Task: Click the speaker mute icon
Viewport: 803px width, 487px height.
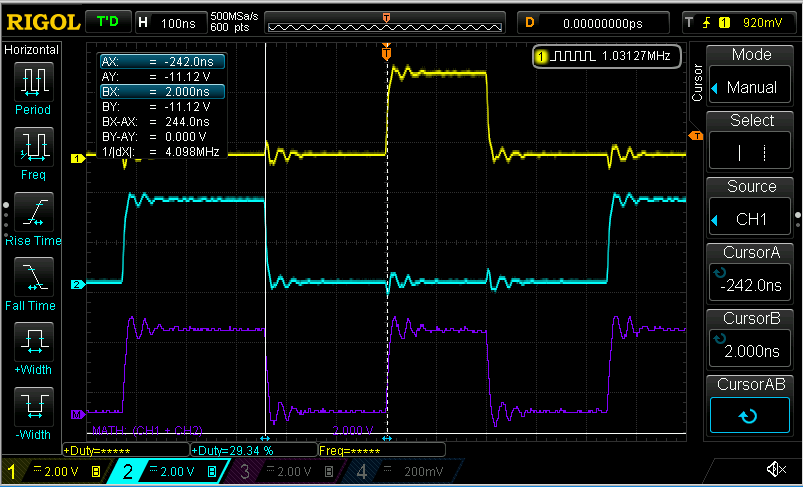Action: [x=775, y=470]
